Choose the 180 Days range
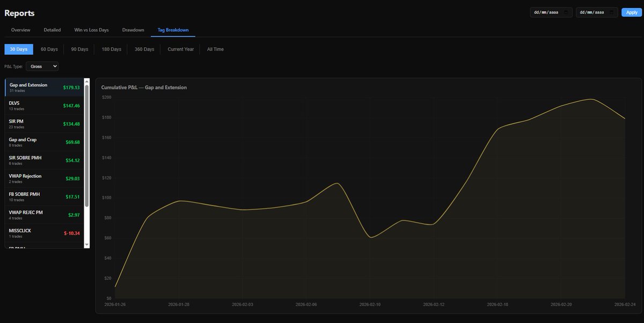644x323 pixels. tap(112, 49)
